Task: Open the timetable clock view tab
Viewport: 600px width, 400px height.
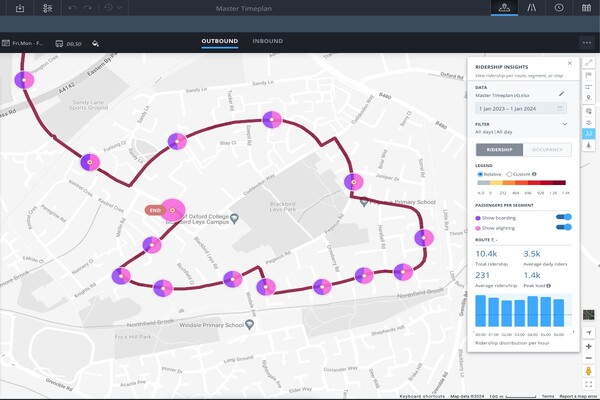Action: point(559,8)
